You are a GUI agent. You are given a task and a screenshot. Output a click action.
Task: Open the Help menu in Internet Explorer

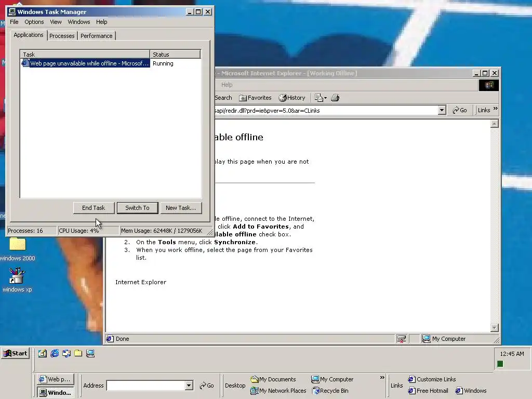coord(227,85)
